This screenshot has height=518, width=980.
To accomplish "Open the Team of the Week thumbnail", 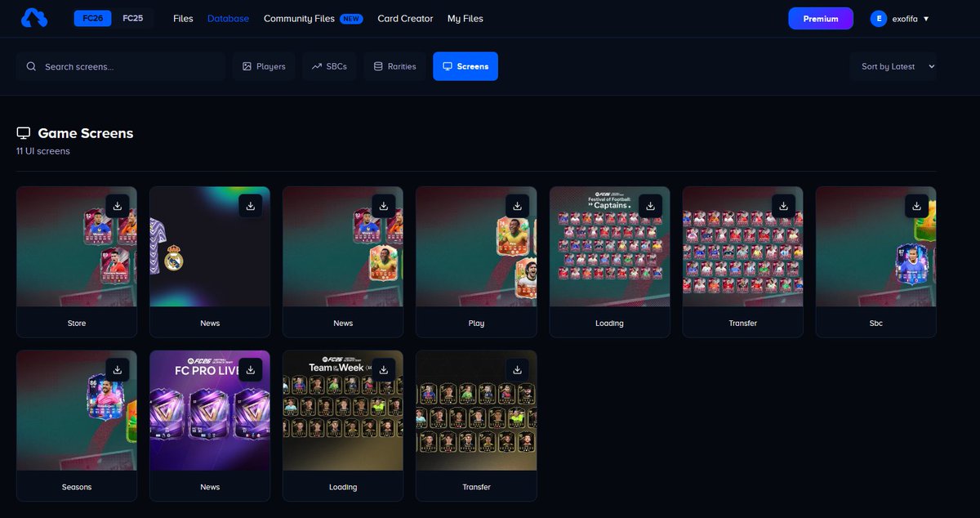I will (x=343, y=410).
